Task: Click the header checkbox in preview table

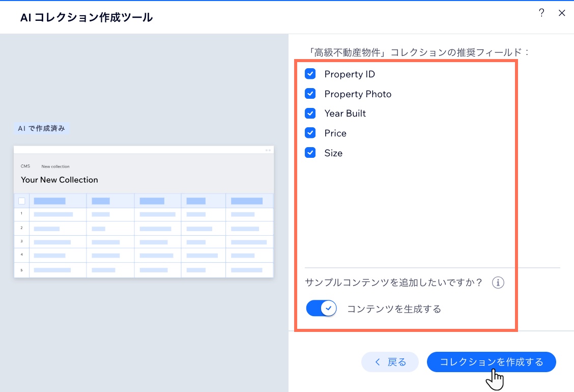Action: (21, 201)
